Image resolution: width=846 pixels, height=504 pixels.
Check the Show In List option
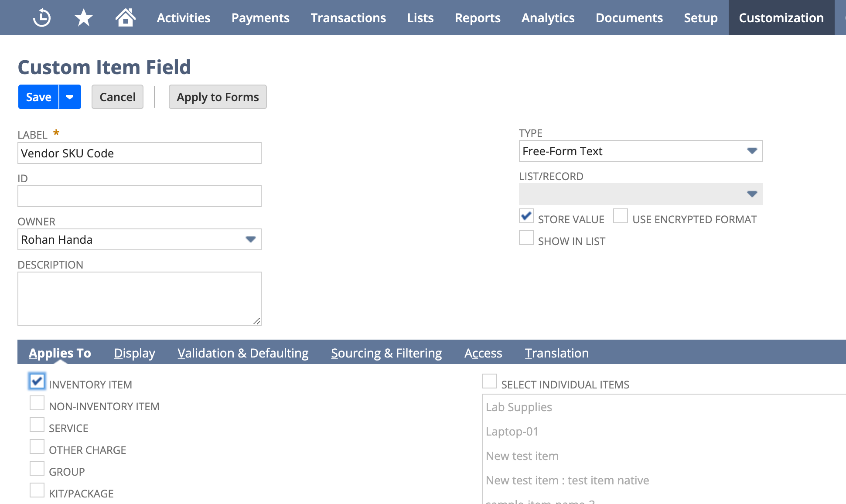click(x=526, y=238)
